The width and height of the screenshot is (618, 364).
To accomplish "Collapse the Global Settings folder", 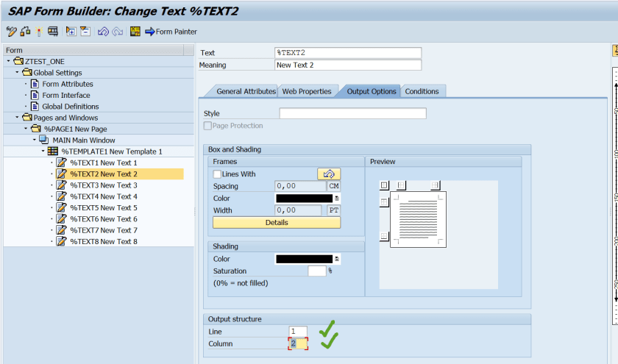I will point(17,73).
